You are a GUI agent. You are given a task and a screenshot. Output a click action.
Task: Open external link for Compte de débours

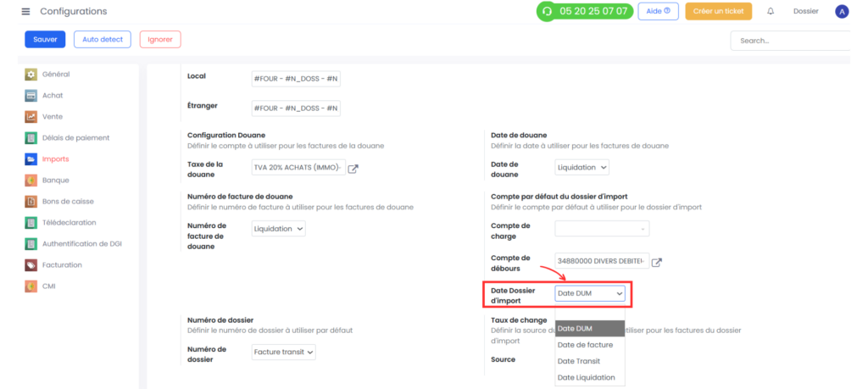[657, 262]
